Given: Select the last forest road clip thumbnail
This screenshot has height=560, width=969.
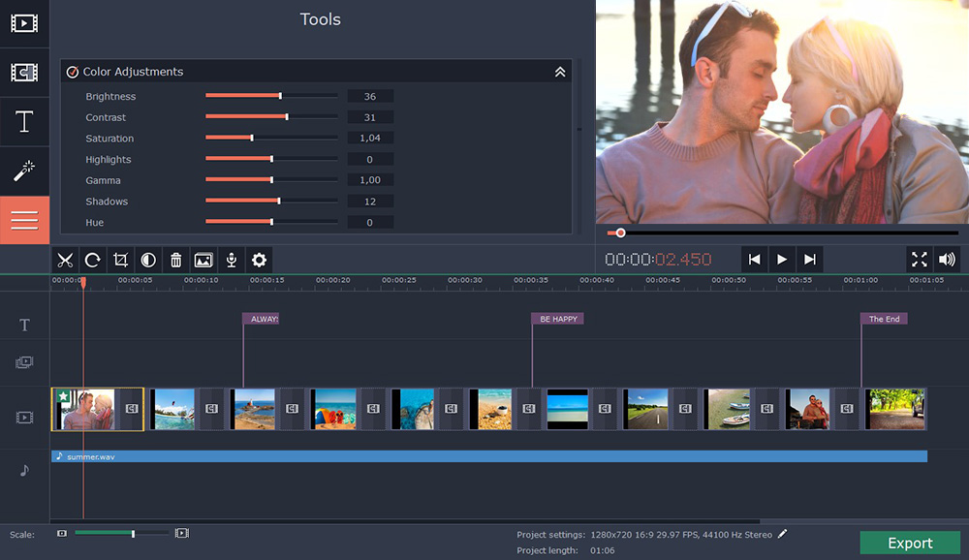Looking at the screenshot, I should click(895, 409).
